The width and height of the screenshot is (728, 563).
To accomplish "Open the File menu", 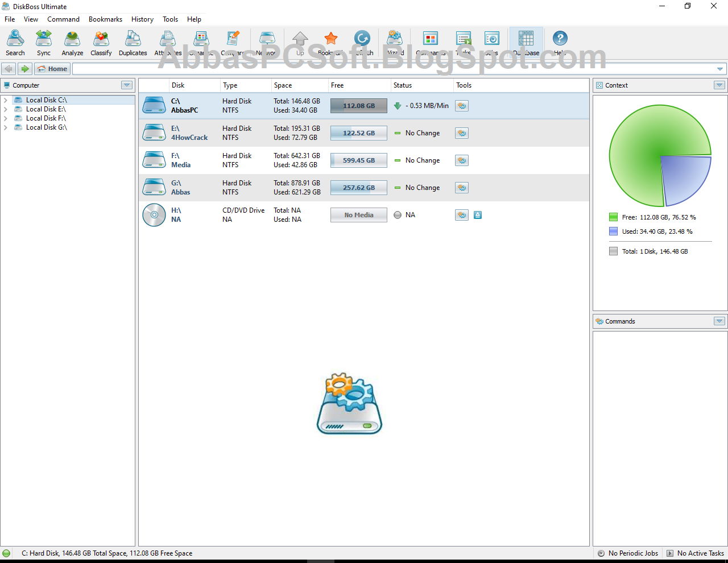I will 10,19.
